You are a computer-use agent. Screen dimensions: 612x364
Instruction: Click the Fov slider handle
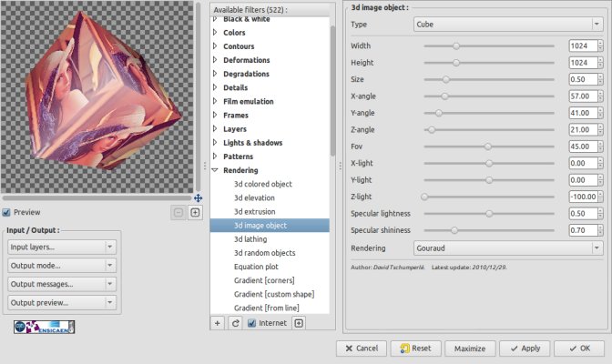(x=488, y=146)
